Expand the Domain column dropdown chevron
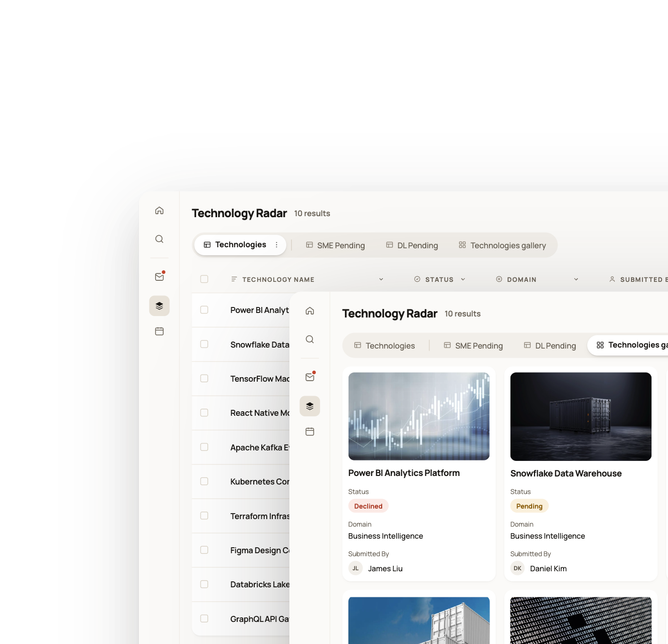This screenshot has width=668, height=644. (x=576, y=279)
